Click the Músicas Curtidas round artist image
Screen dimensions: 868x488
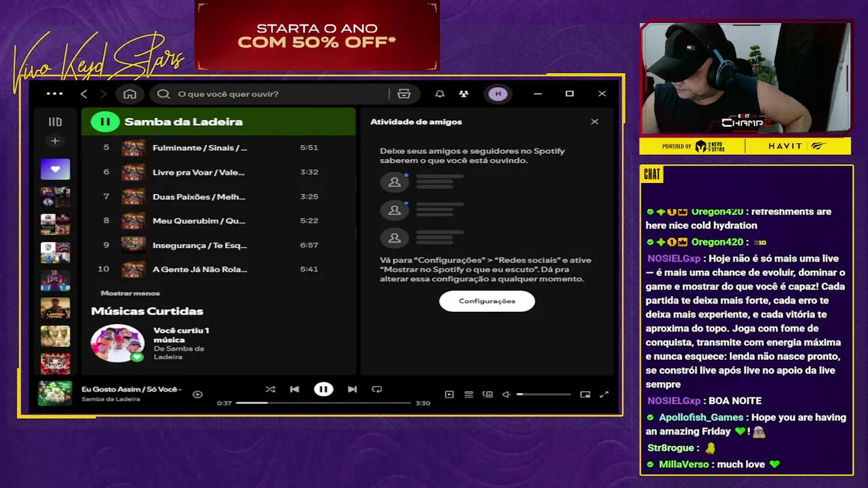click(118, 343)
